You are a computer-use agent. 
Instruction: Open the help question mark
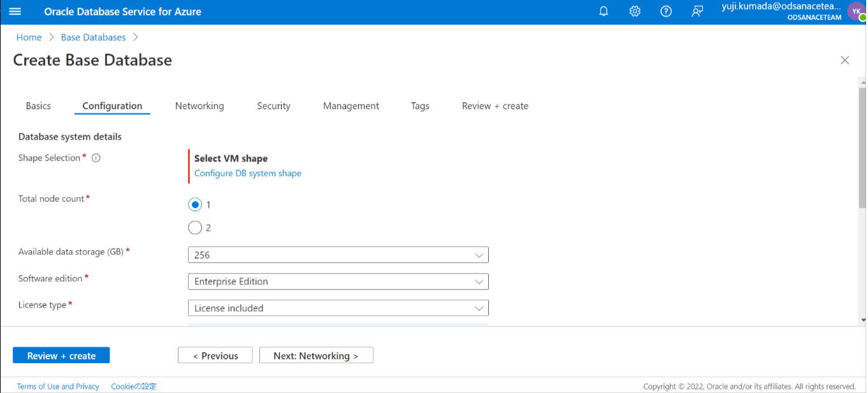click(x=665, y=11)
